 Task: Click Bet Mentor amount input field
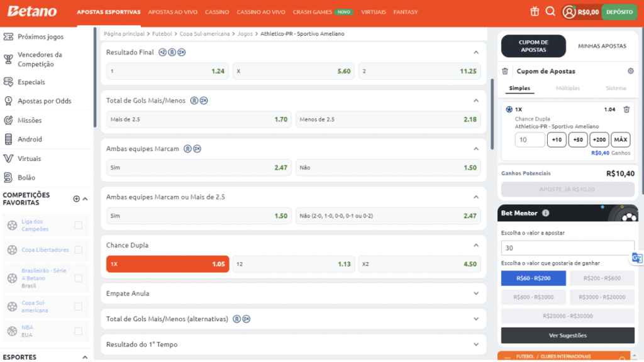[x=568, y=248]
